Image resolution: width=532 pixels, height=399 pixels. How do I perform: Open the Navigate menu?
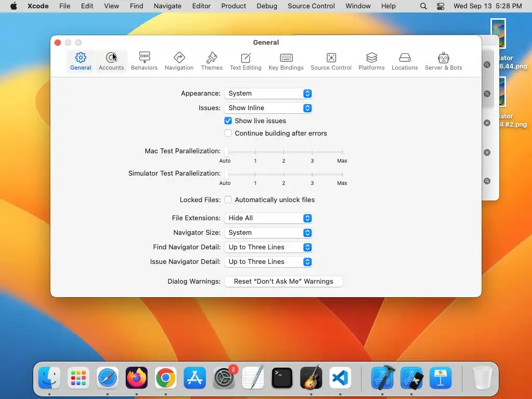[x=168, y=6]
